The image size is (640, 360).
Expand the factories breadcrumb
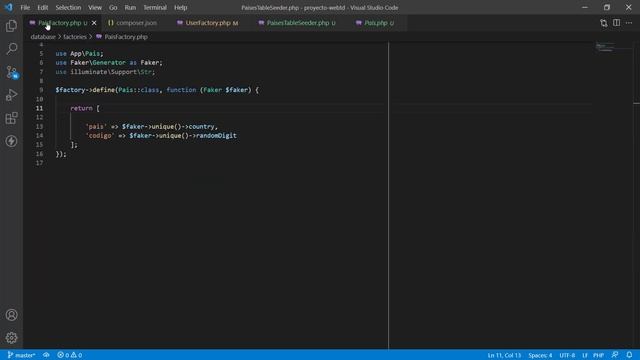(x=75, y=37)
